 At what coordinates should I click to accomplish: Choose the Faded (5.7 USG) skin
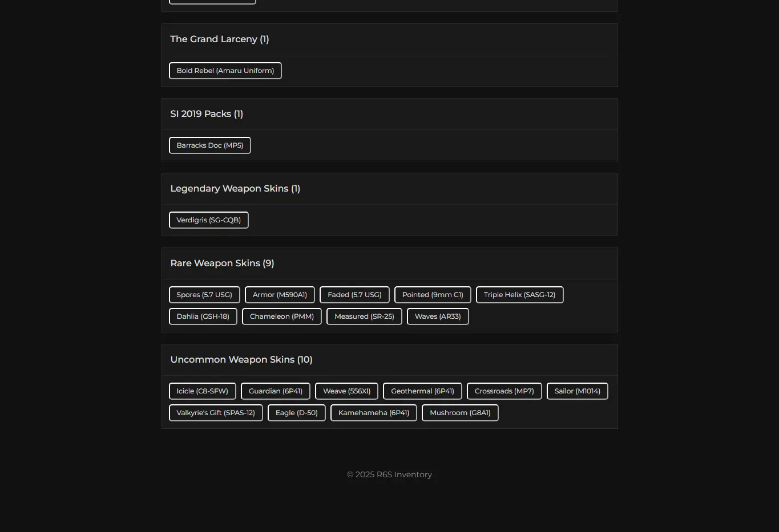[x=354, y=295]
